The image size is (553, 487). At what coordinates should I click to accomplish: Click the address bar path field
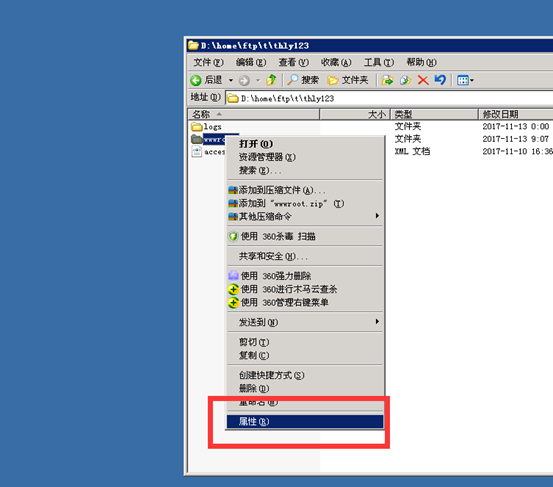389,98
